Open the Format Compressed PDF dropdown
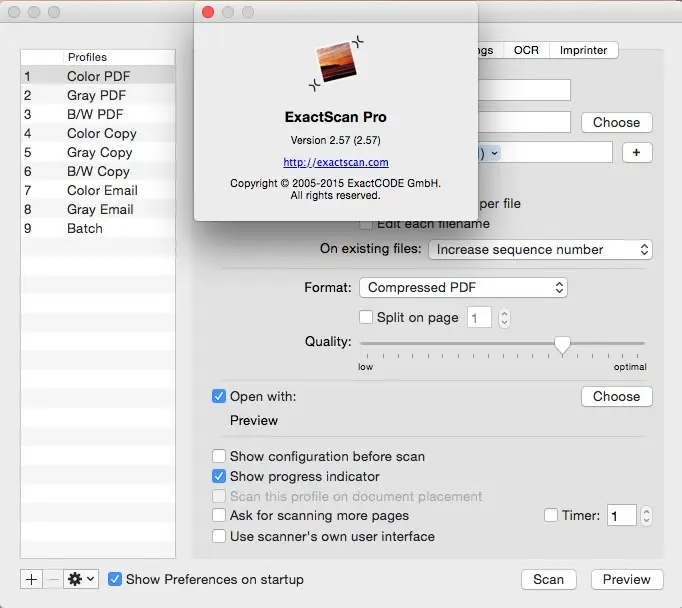This screenshot has width=682, height=608. click(463, 287)
